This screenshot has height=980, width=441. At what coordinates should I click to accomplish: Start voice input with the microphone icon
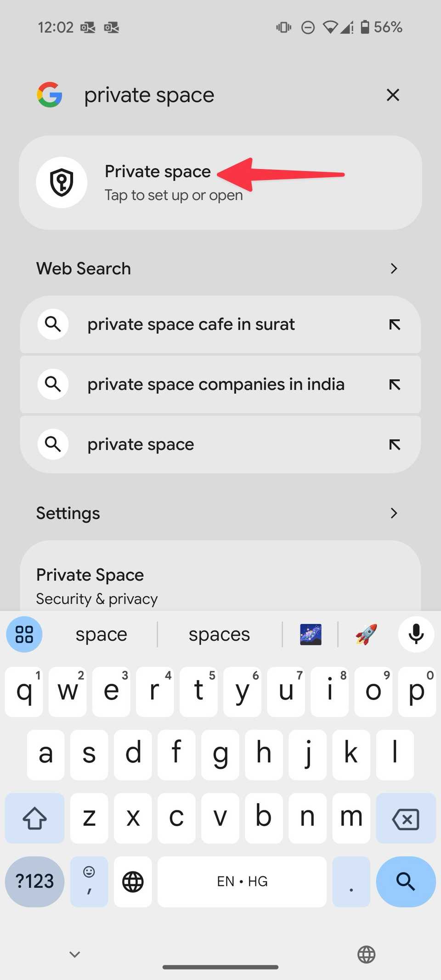coord(415,634)
